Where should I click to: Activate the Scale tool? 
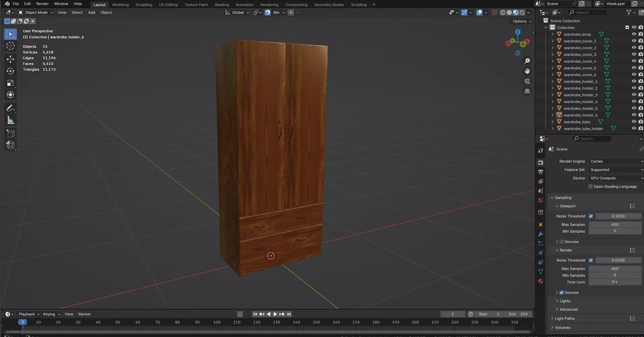10,83
